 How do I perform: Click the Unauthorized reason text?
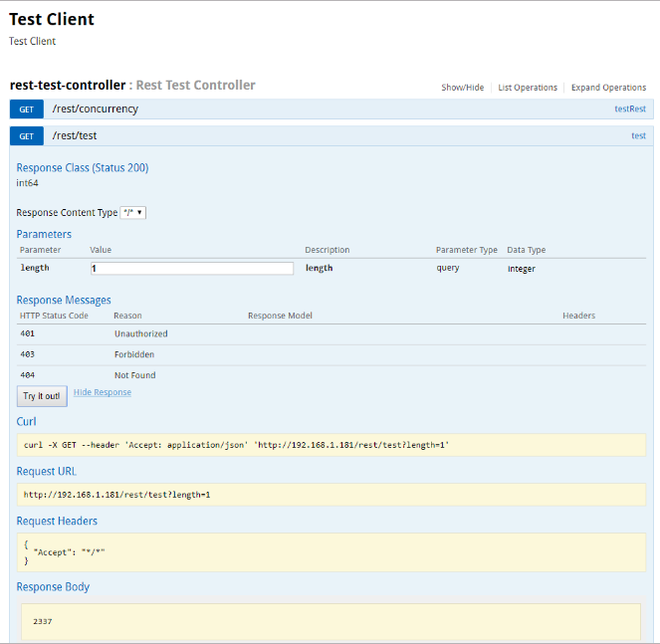point(141,333)
